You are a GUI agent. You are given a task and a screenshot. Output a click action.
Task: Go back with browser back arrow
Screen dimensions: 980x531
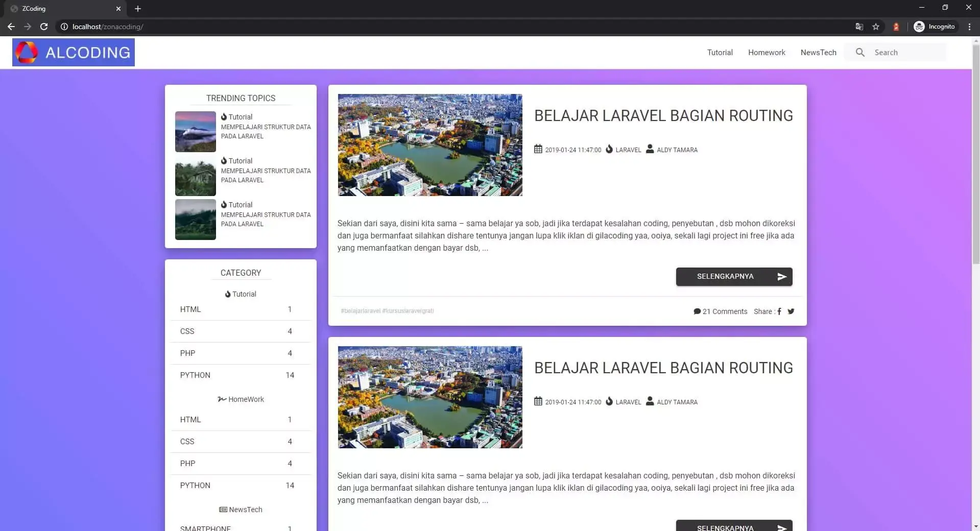pos(11,27)
